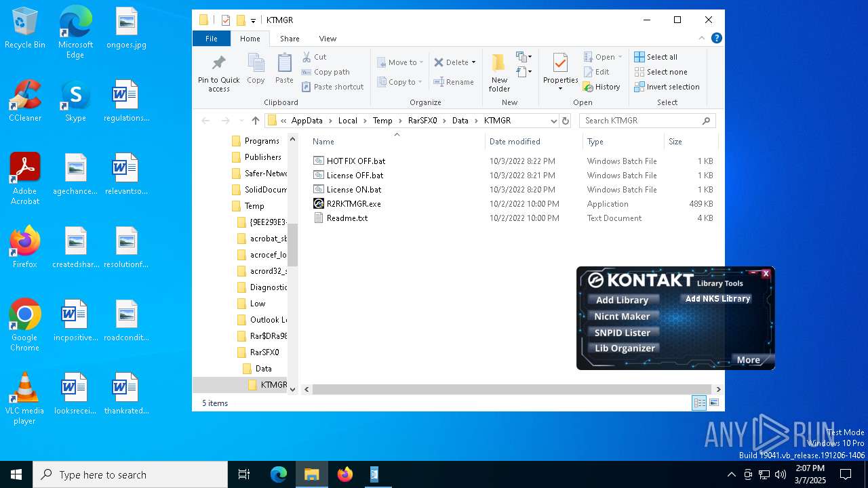The width and height of the screenshot is (868, 488).
Task: Switch to the Share ribbon tab
Action: [290, 39]
